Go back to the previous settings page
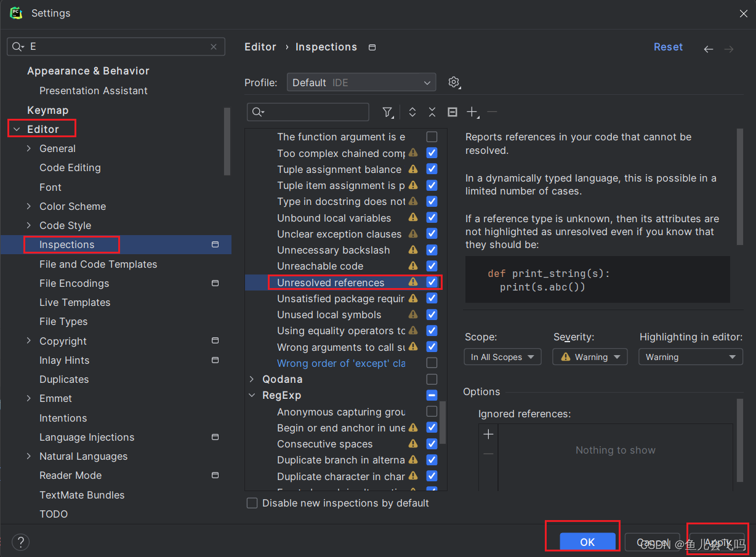 tap(709, 49)
